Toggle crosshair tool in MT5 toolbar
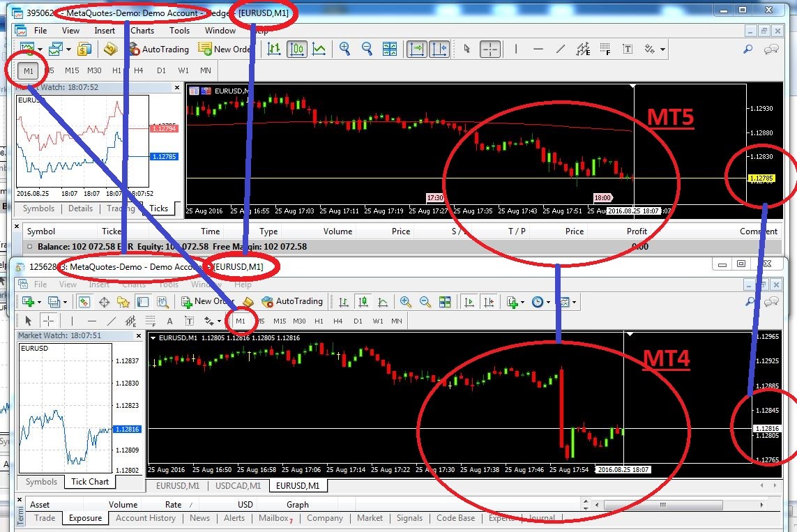The image size is (797, 532). [490, 49]
